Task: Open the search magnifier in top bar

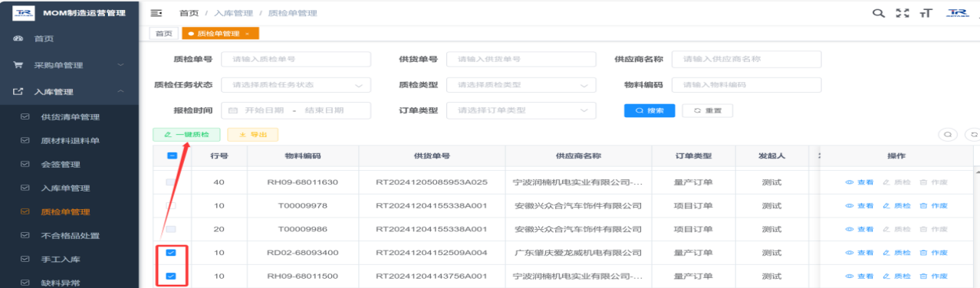Action: [x=879, y=13]
